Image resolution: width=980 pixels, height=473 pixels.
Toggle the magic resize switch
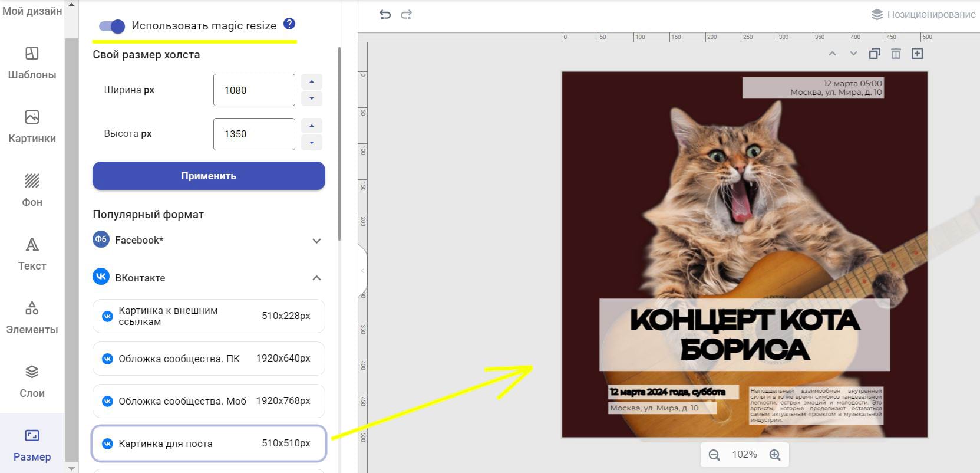111,26
